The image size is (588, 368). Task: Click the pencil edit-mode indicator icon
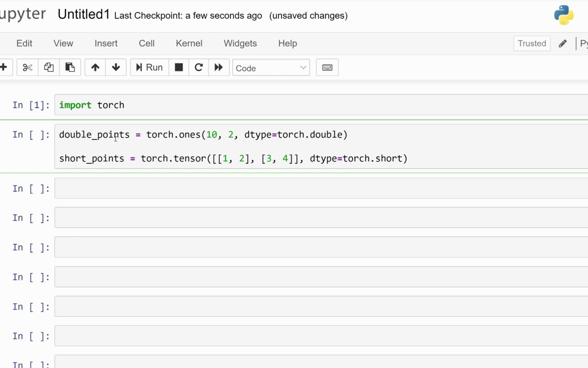tap(563, 44)
